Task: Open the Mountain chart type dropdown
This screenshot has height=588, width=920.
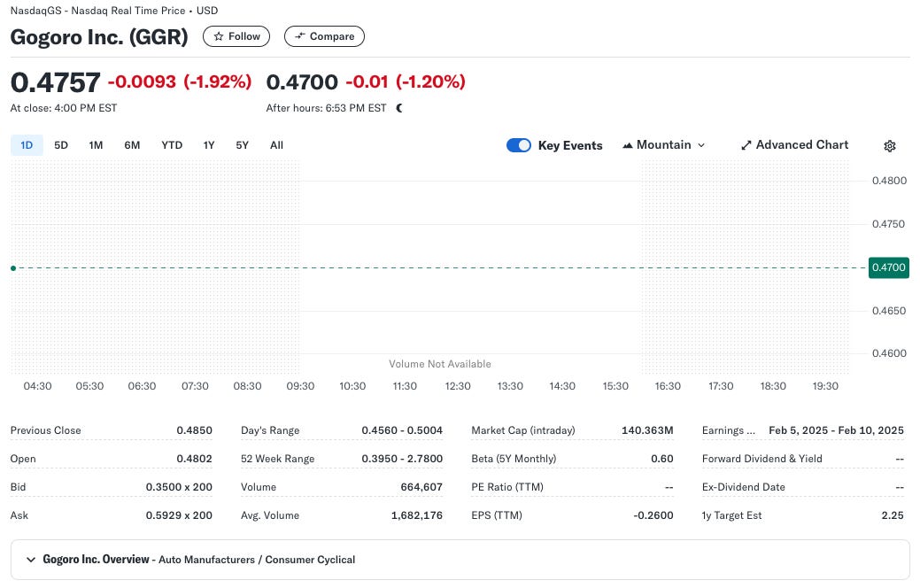Action: tap(663, 145)
